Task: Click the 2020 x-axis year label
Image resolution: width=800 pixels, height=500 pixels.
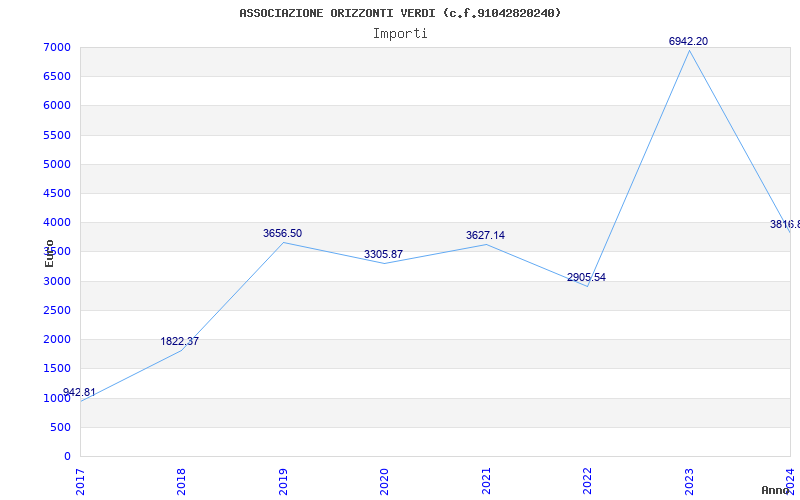Action: pos(384,481)
